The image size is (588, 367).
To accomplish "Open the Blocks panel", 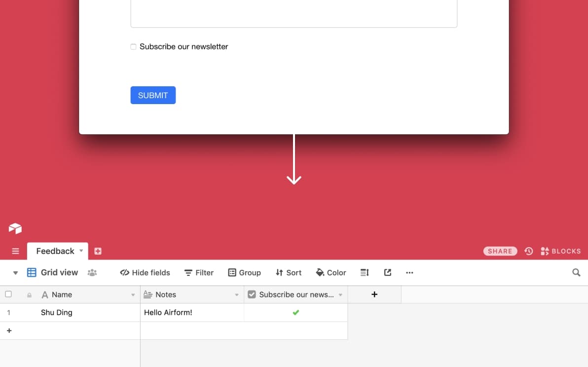I will point(561,251).
